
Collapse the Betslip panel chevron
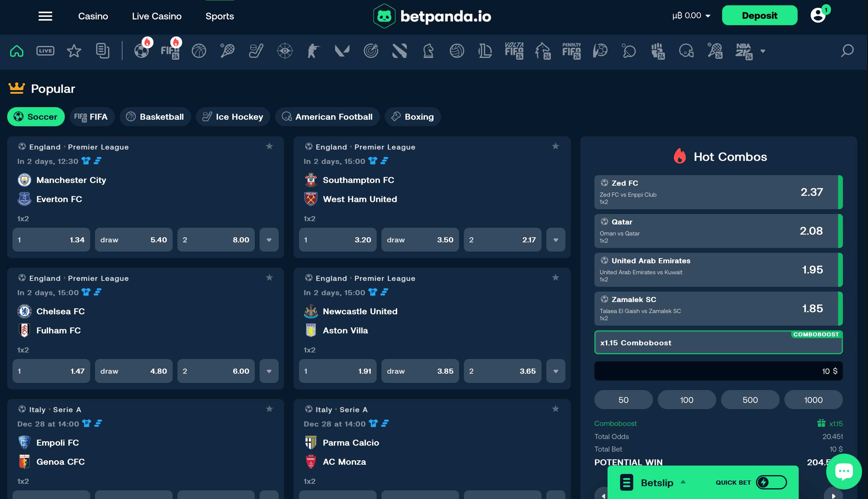click(x=684, y=482)
